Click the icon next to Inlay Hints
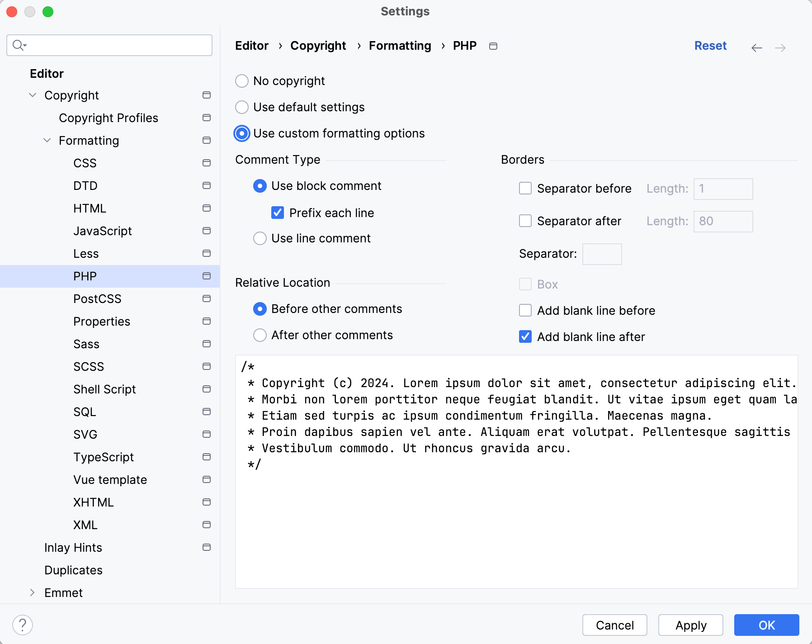 (x=207, y=547)
